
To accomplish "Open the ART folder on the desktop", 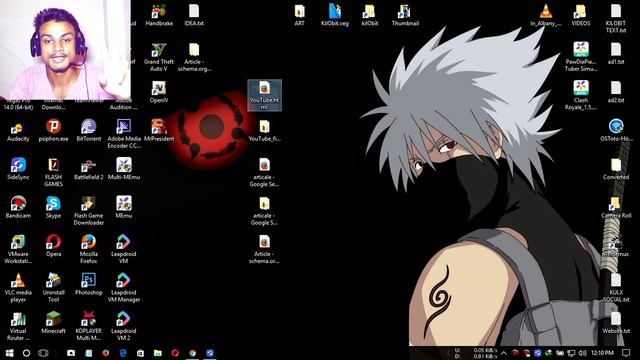I will coord(300,15).
